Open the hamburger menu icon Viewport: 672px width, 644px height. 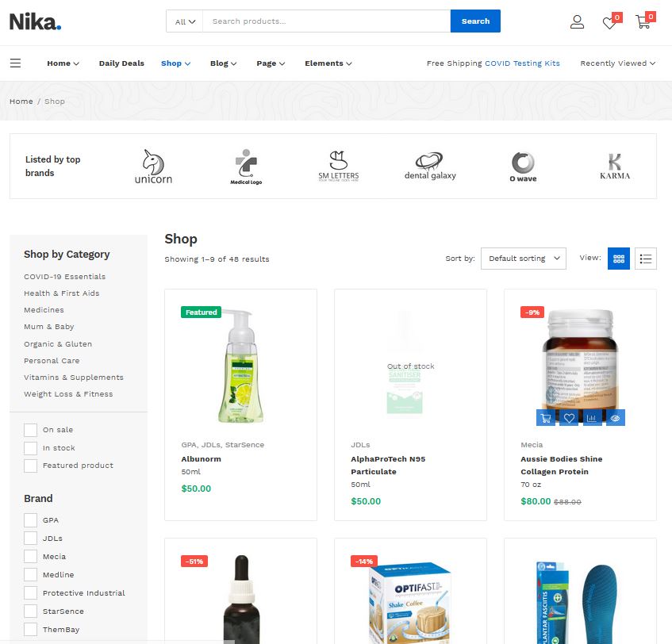15,63
